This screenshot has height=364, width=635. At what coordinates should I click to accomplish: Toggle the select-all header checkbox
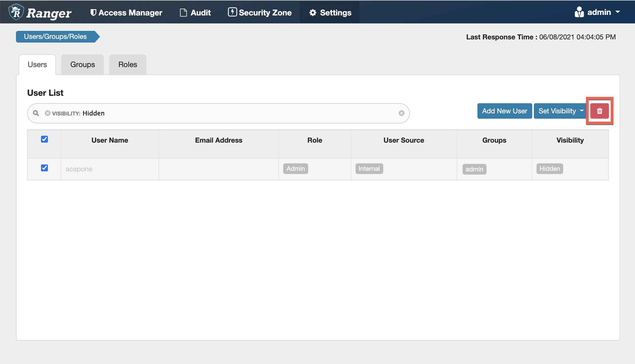tap(44, 139)
